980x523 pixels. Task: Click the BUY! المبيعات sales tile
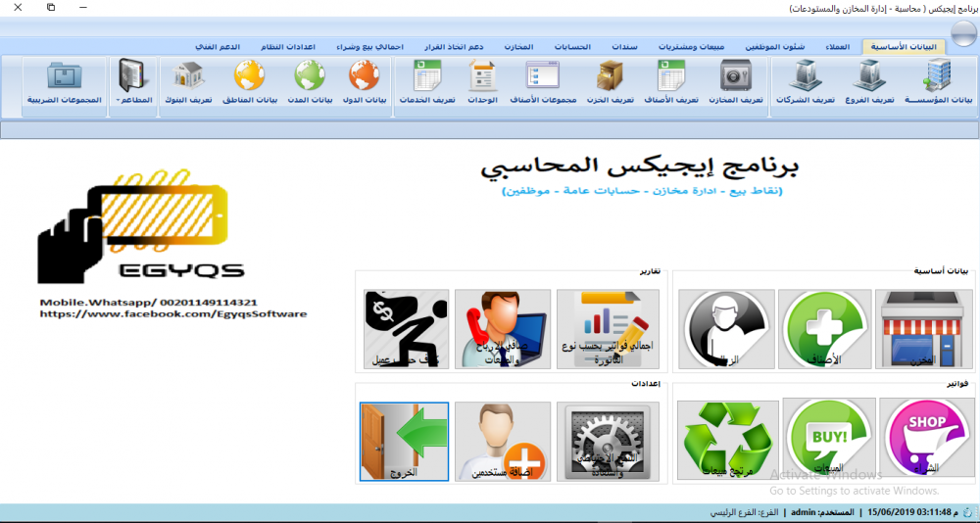pyautogui.click(x=827, y=438)
